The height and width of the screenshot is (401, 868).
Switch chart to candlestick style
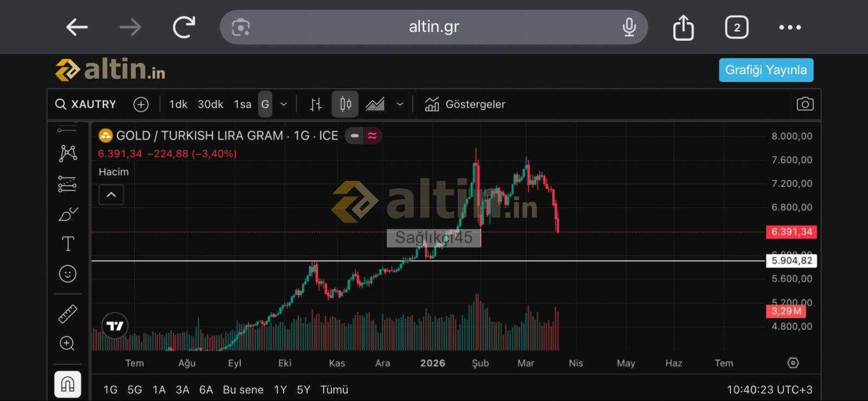coord(345,104)
